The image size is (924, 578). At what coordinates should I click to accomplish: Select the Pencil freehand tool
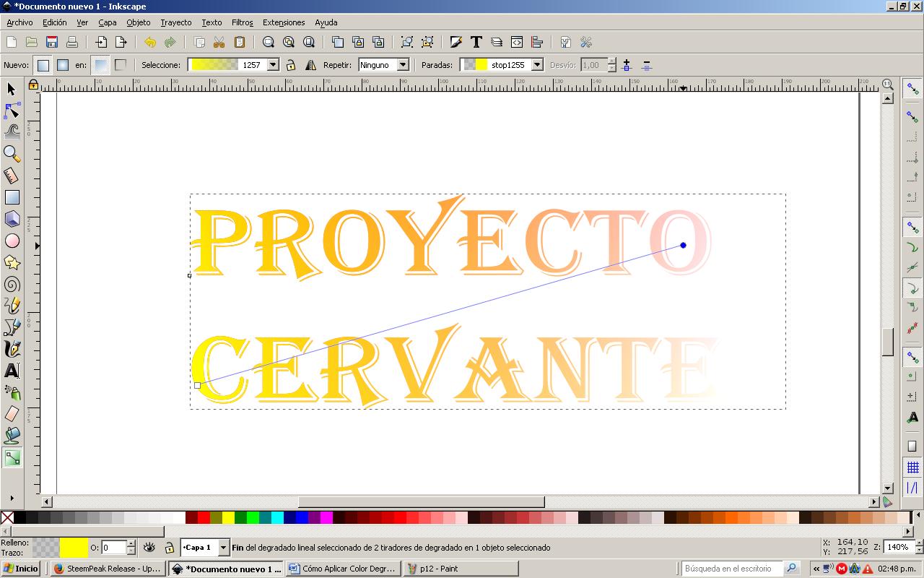coord(12,306)
